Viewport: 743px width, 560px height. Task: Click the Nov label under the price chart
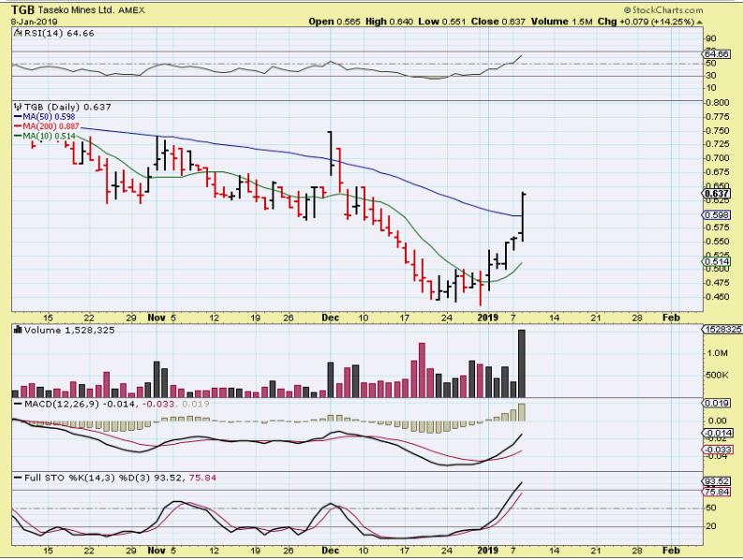click(x=156, y=317)
